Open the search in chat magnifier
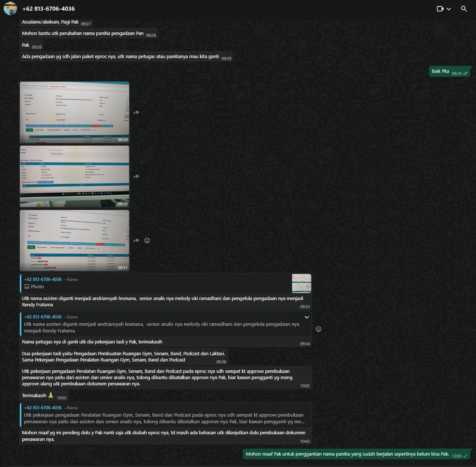The height and width of the screenshot is (467, 476). pos(464,9)
